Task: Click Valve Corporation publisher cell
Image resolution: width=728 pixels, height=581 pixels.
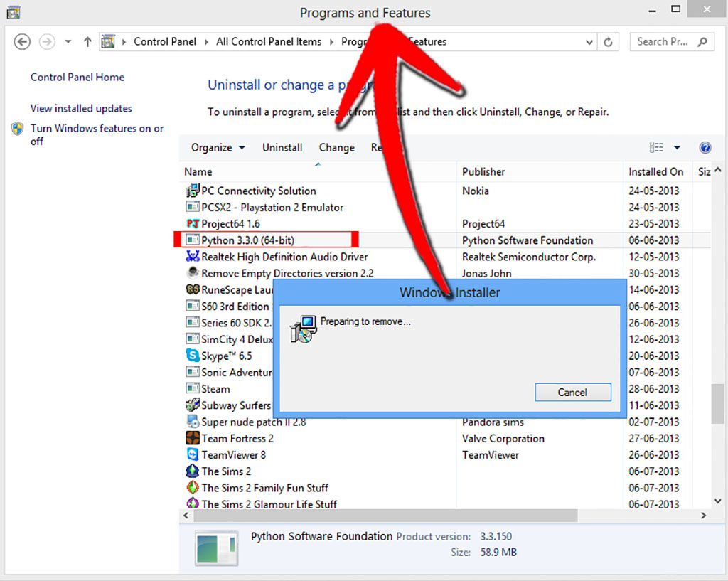Action: [503, 439]
